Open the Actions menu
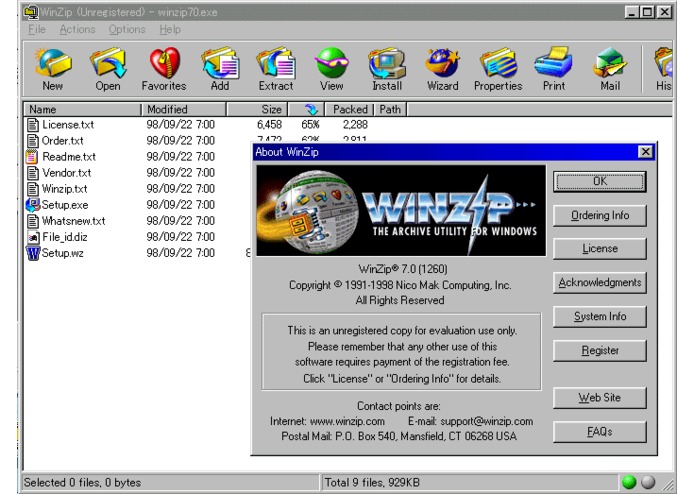This screenshot has width=695, height=494. click(78, 29)
